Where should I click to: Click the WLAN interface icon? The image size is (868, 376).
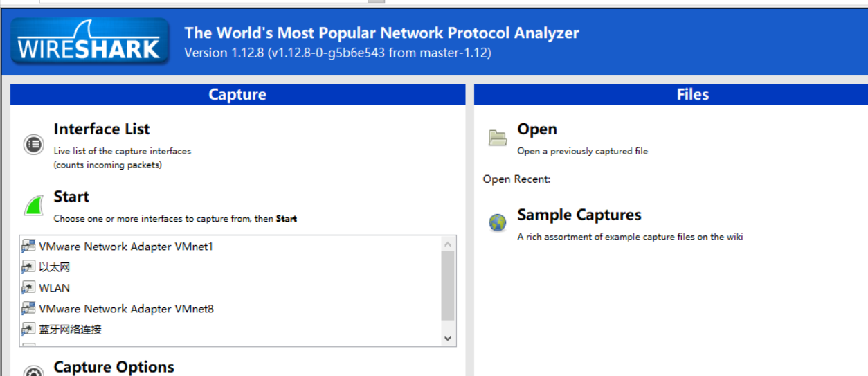pyautogui.click(x=28, y=287)
